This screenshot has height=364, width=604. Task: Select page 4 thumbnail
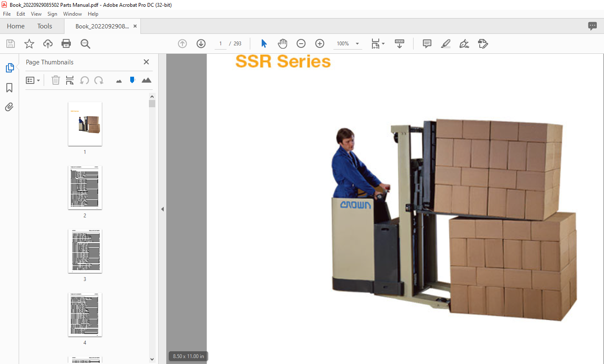click(85, 314)
